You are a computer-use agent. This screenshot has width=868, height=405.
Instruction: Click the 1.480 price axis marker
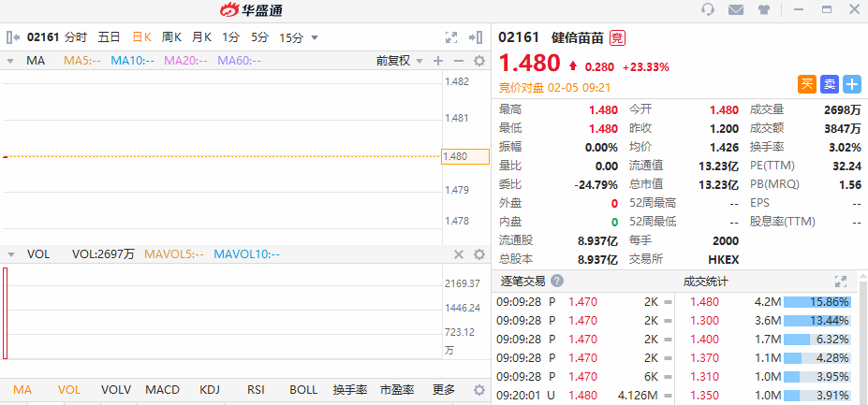pos(465,156)
